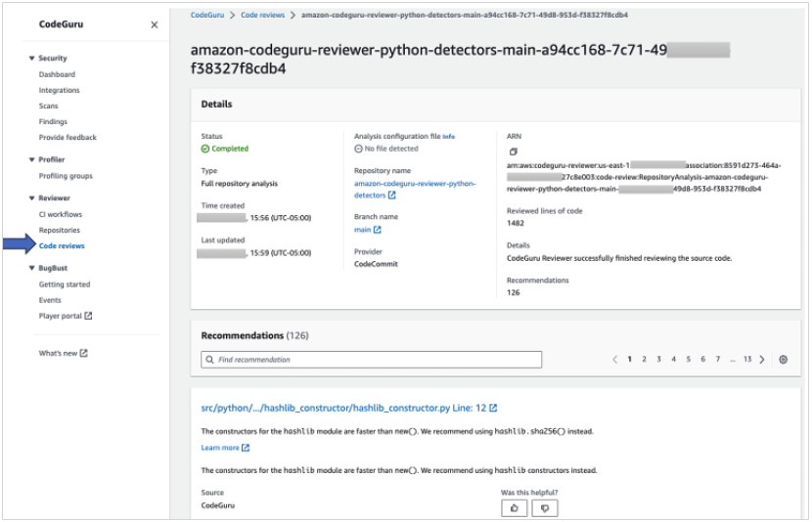Screen dimensions: 812x522
Task: Go to recommendations page 3
Action: [658, 359]
